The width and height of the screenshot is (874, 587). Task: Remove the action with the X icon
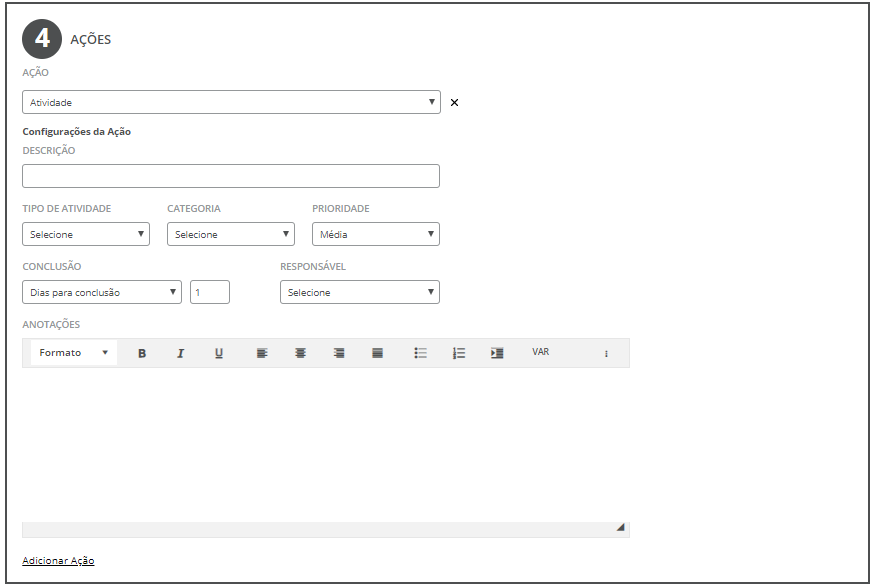point(454,103)
